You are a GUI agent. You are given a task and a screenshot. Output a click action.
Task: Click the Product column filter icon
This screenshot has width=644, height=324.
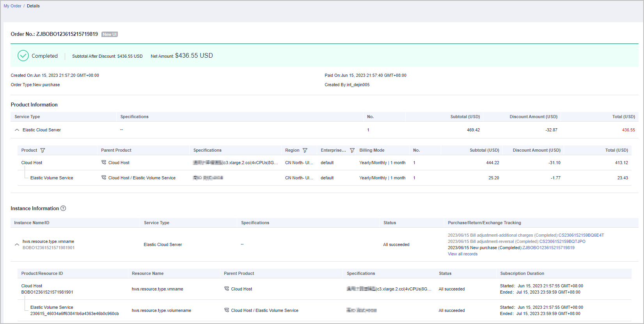tap(43, 150)
